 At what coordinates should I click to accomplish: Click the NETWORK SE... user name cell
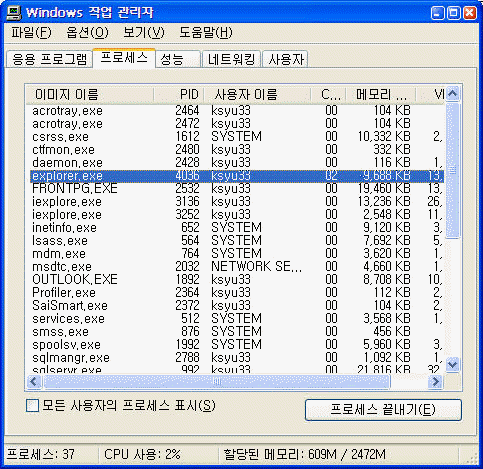pyautogui.click(x=257, y=267)
